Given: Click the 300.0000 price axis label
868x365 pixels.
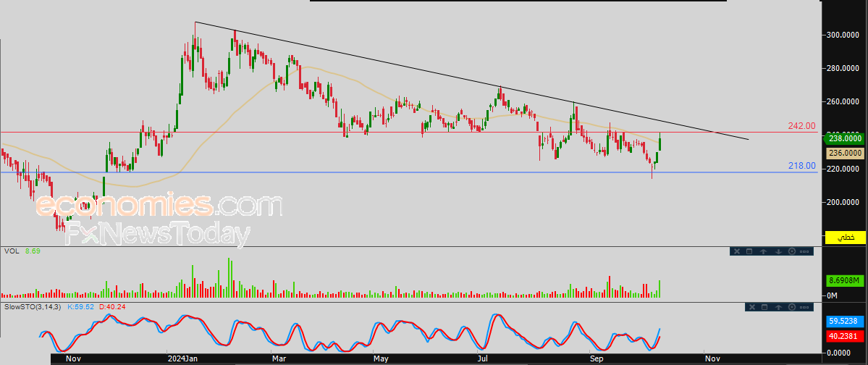Looking at the screenshot, I should pos(845,35).
